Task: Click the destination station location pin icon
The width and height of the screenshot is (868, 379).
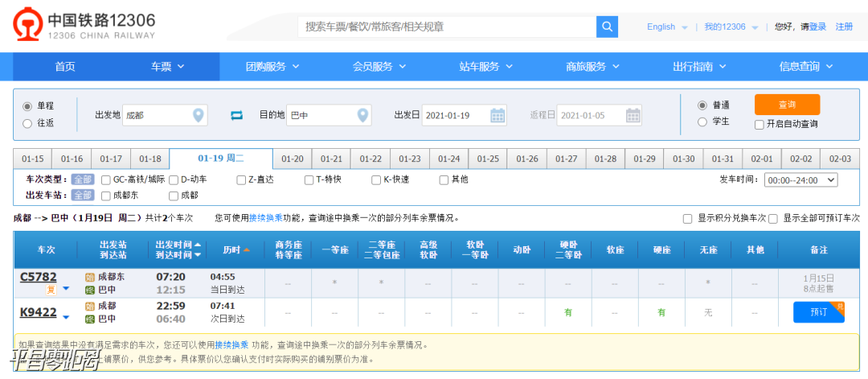Action: tap(362, 115)
